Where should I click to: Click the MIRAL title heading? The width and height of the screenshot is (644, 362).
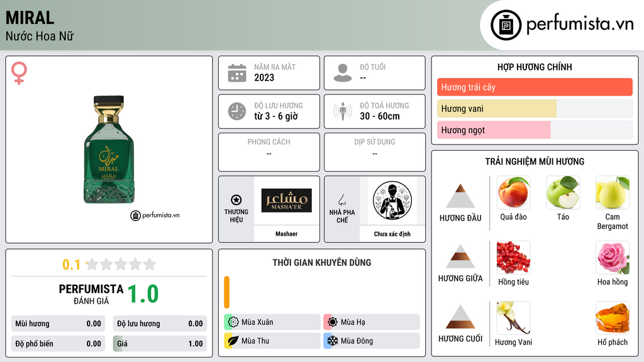(30, 18)
